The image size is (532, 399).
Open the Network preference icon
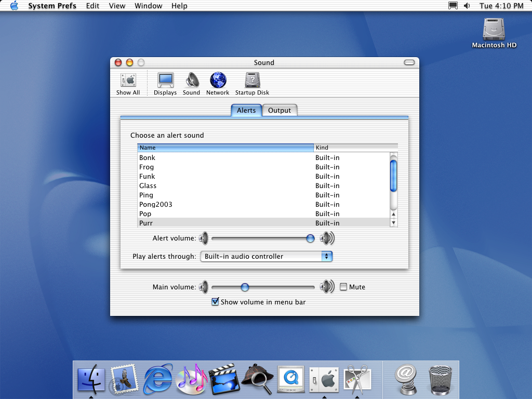(218, 83)
